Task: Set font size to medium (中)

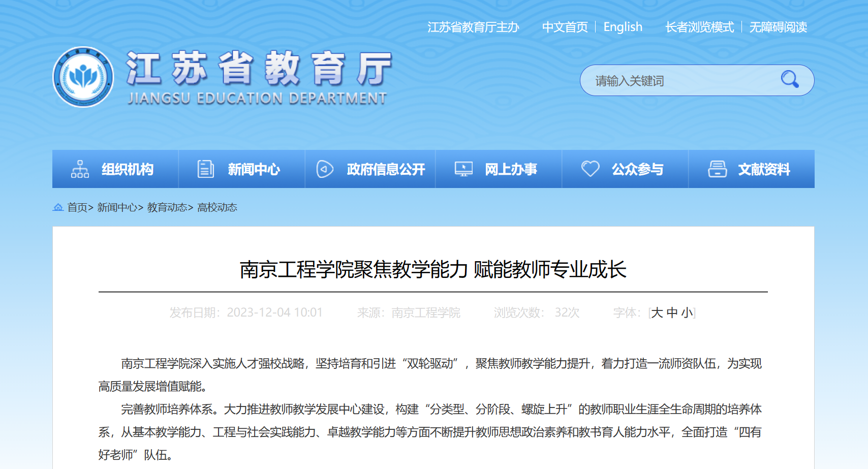Action: 672,313
